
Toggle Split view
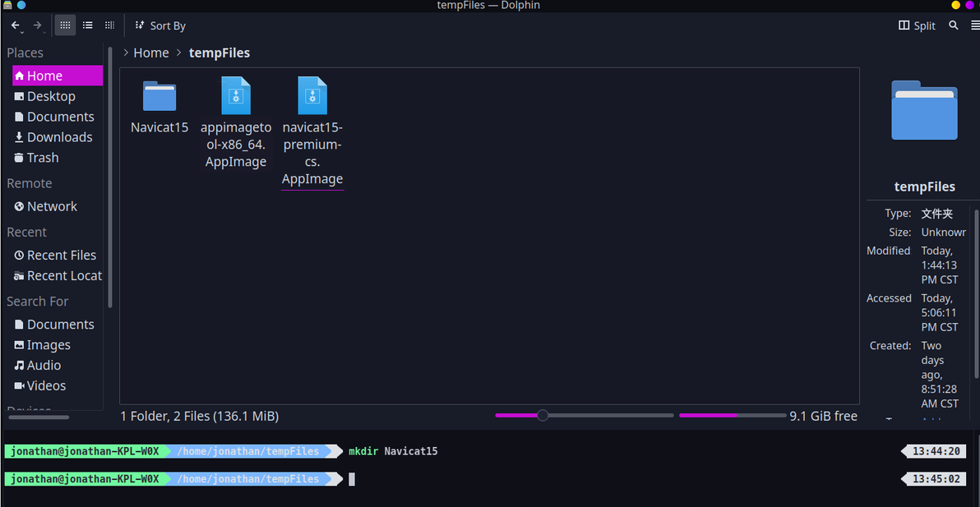click(x=917, y=25)
